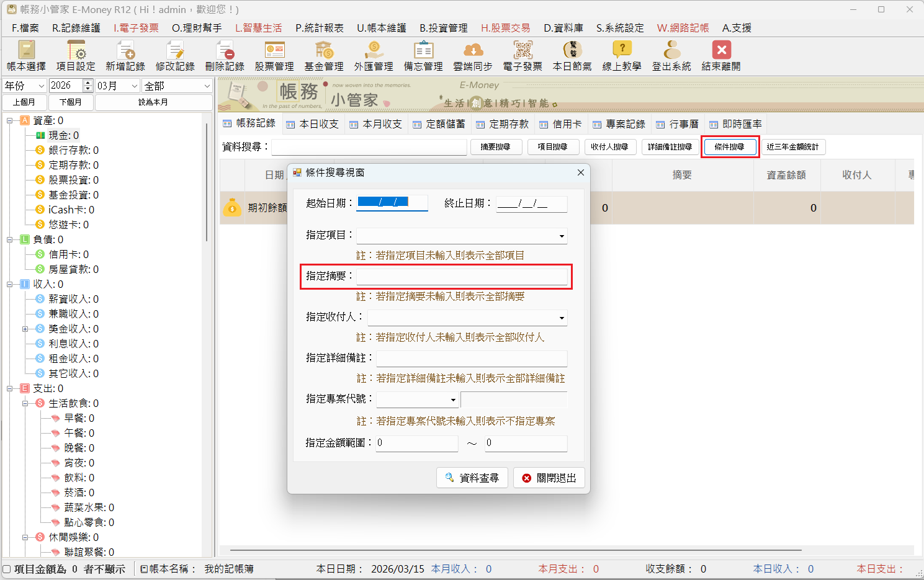
Task: Start 雲端同步 sync
Action: [472, 55]
